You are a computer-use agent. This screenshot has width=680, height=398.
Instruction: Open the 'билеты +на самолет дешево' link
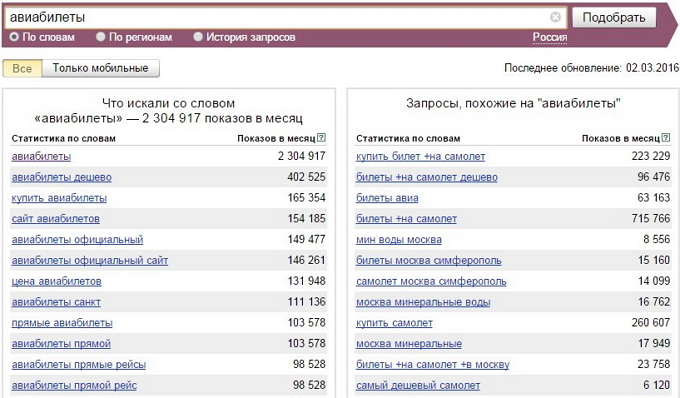427,177
